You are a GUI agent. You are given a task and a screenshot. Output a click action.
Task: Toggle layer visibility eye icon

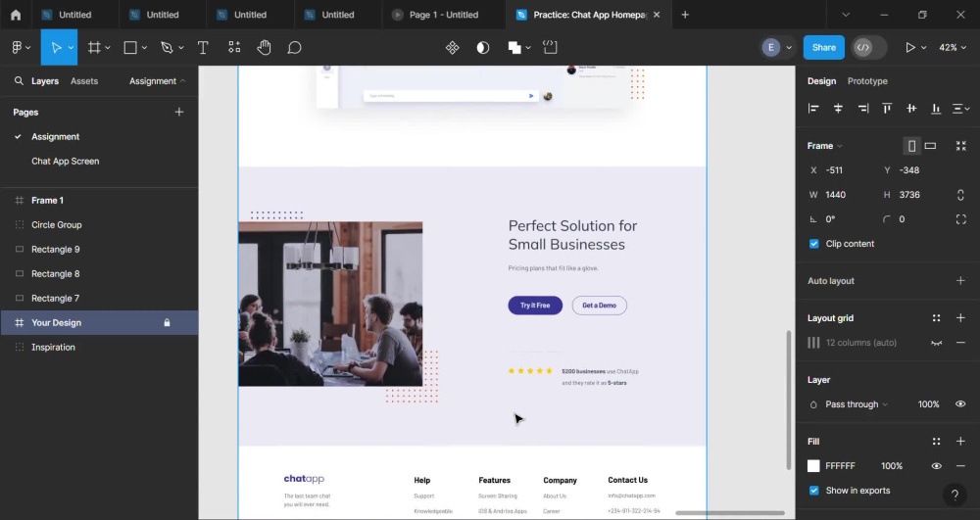point(960,403)
